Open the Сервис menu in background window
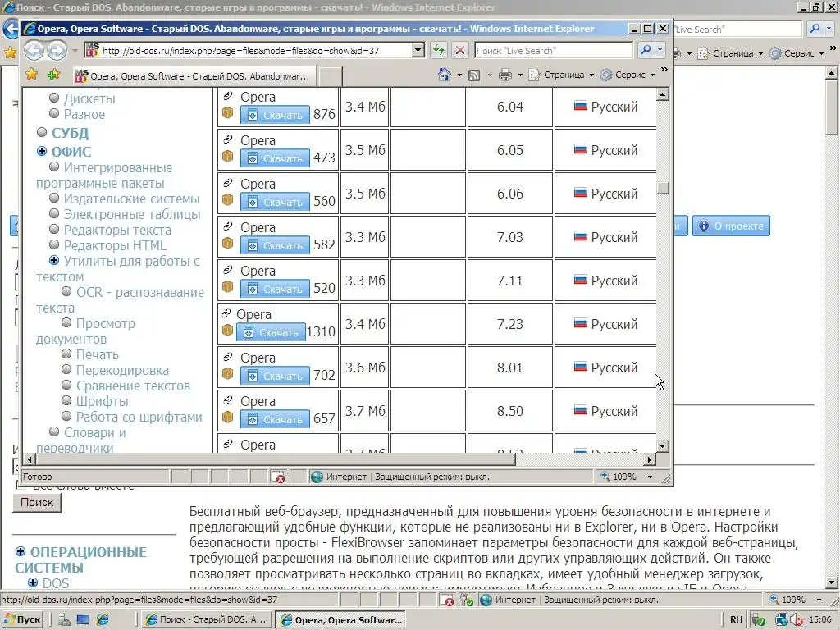The image size is (840, 630). pos(797,53)
